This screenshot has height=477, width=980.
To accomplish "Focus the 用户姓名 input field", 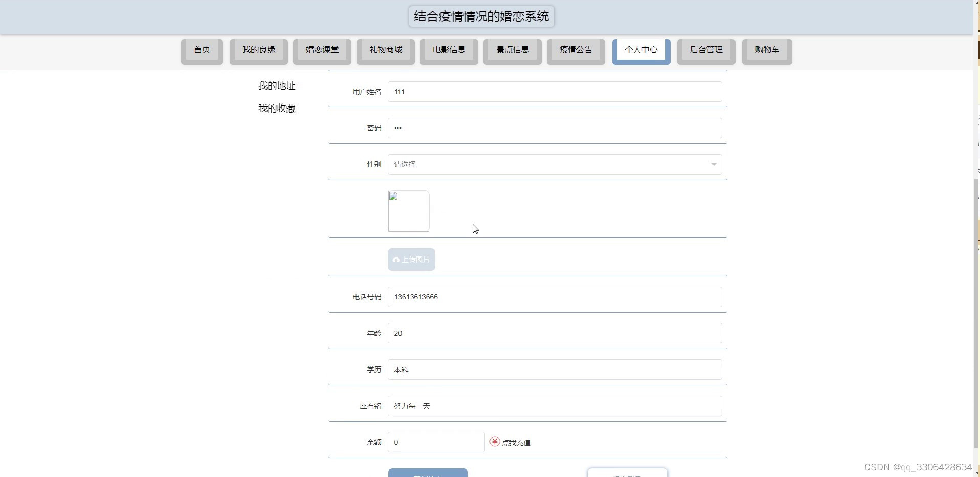I will pos(555,92).
